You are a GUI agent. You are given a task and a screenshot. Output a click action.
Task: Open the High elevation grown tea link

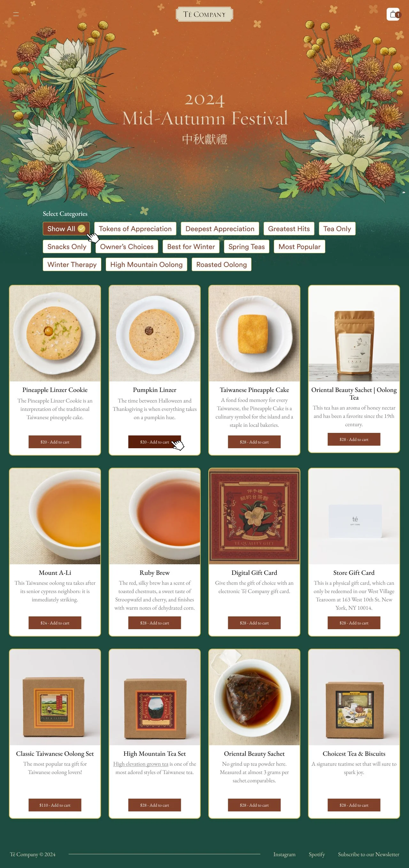tap(141, 764)
